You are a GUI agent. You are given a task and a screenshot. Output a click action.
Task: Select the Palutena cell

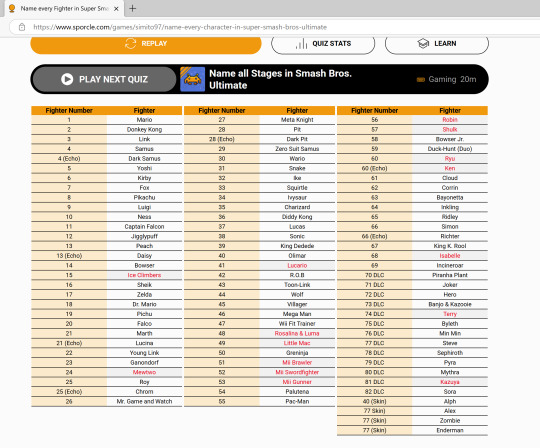297,392
